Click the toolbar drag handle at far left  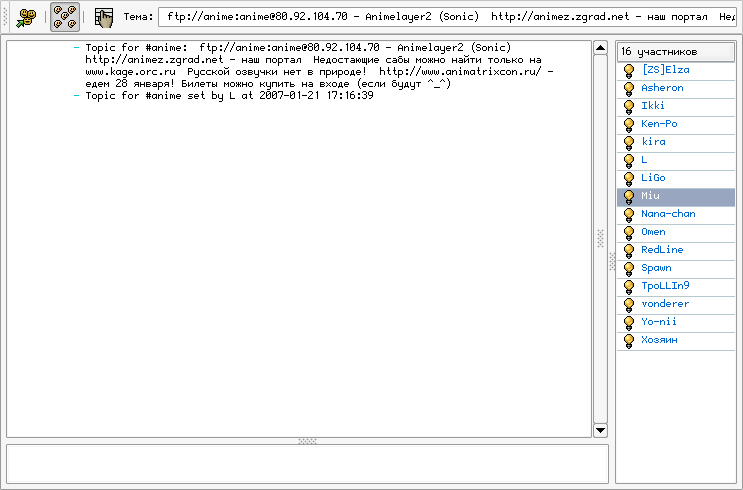5,16
